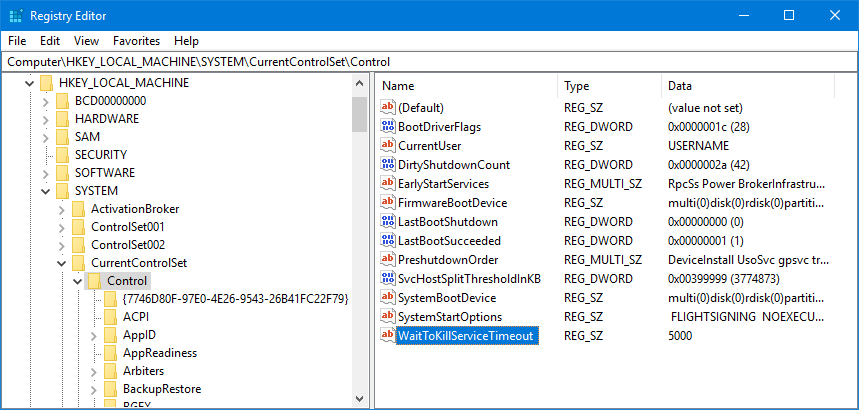The height and width of the screenshot is (410, 859).
Task: Click the registry path address bar
Action: [429, 62]
